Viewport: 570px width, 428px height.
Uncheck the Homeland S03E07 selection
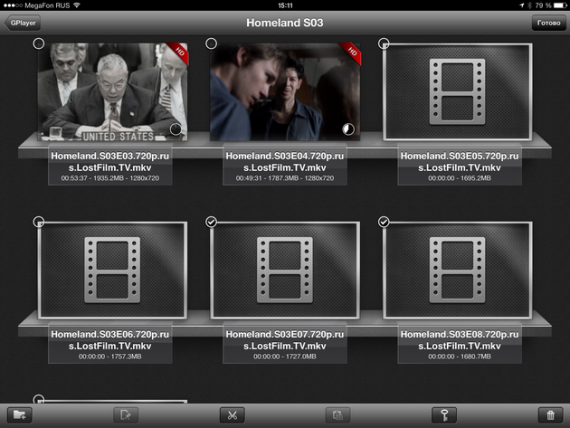211,222
